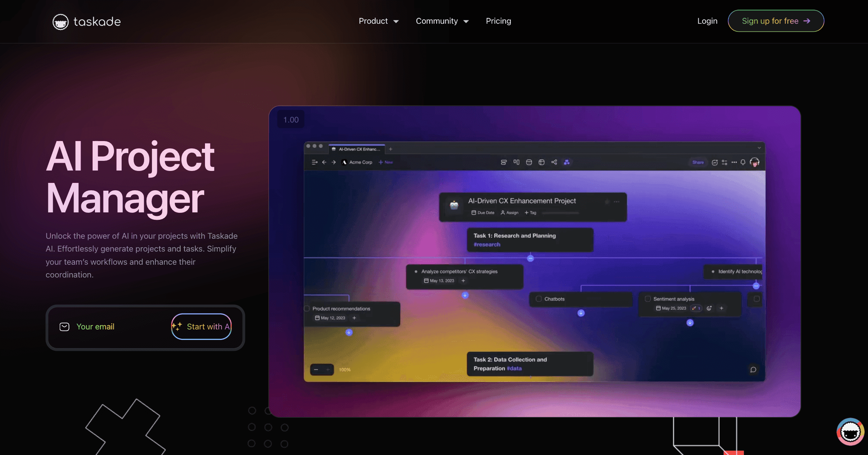The height and width of the screenshot is (455, 868).
Task: Expand the Community dropdown menu
Action: (443, 21)
